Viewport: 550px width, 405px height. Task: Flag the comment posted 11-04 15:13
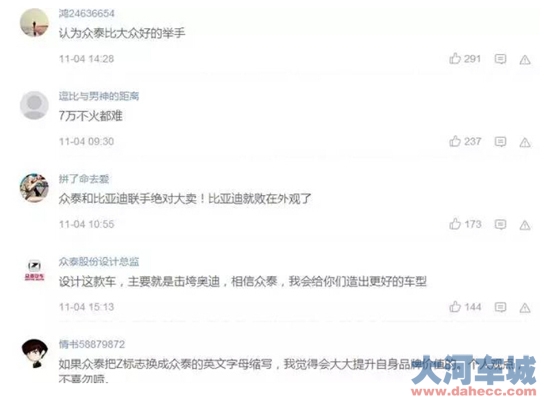(525, 308)
